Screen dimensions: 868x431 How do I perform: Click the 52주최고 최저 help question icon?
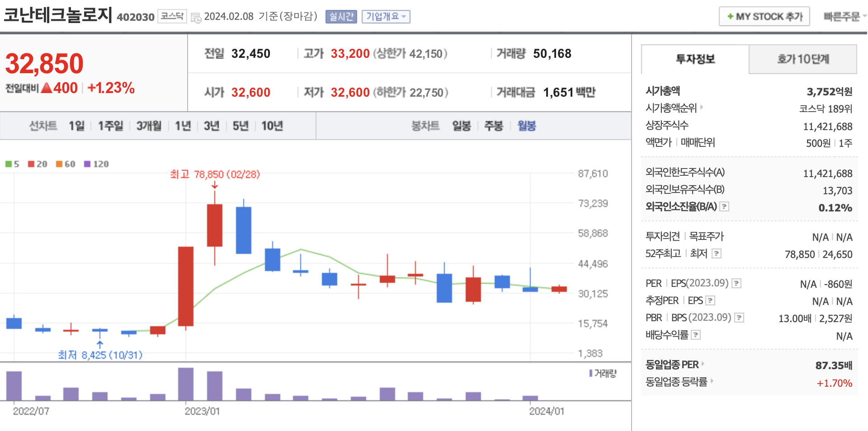click(717, 253)
